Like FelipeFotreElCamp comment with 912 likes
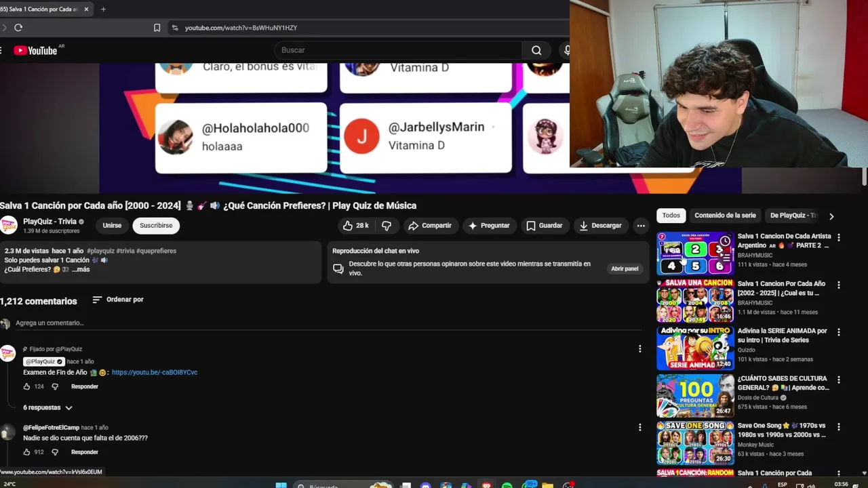Screen dimensions: 868x488 pos(26,452)
